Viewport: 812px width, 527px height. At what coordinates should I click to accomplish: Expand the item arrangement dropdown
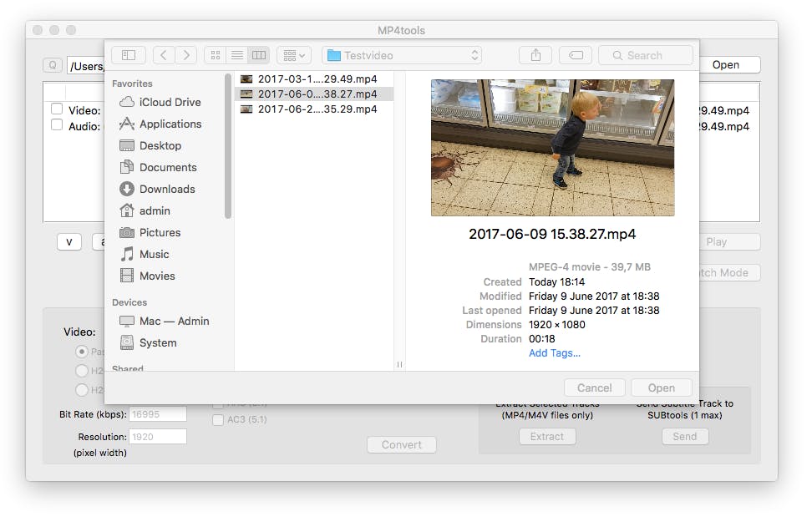(x=293, y=55)
